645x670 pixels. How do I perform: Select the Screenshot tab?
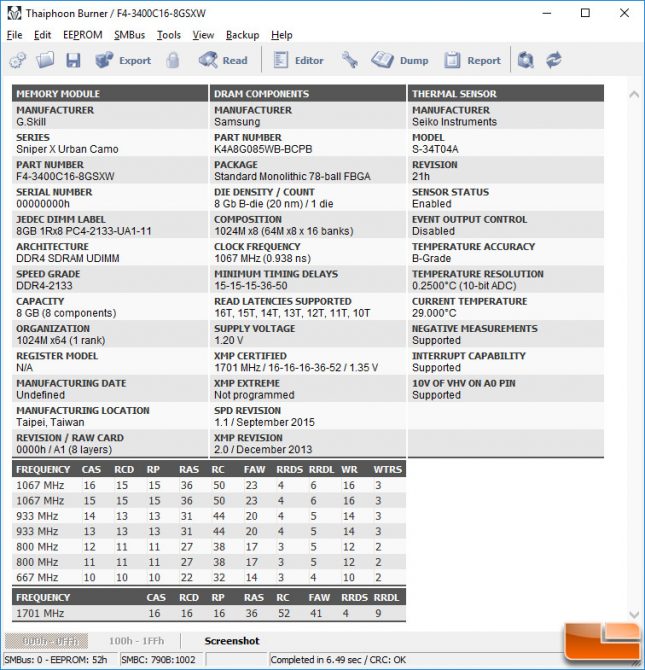232,641
